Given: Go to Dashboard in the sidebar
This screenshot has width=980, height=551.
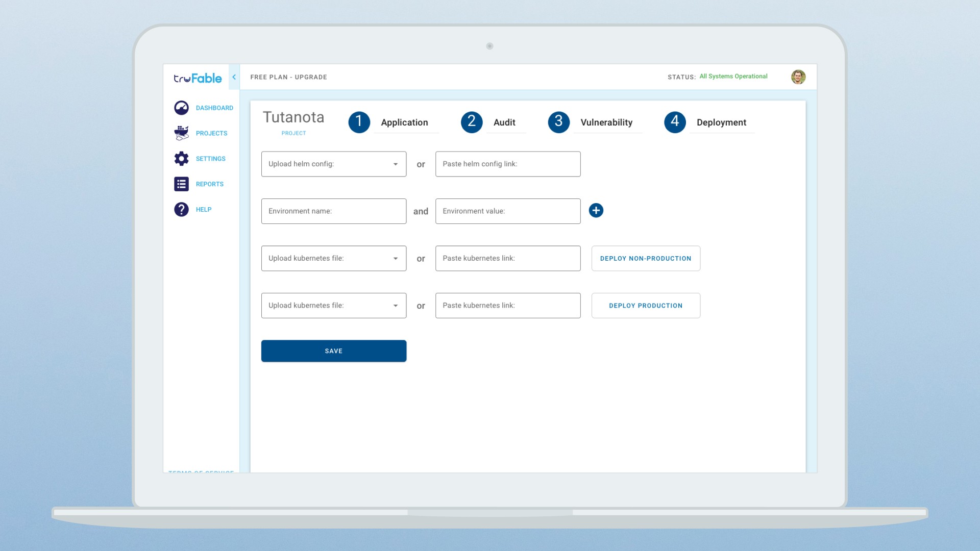Looking at the screenshot, I should pos(214,108).
